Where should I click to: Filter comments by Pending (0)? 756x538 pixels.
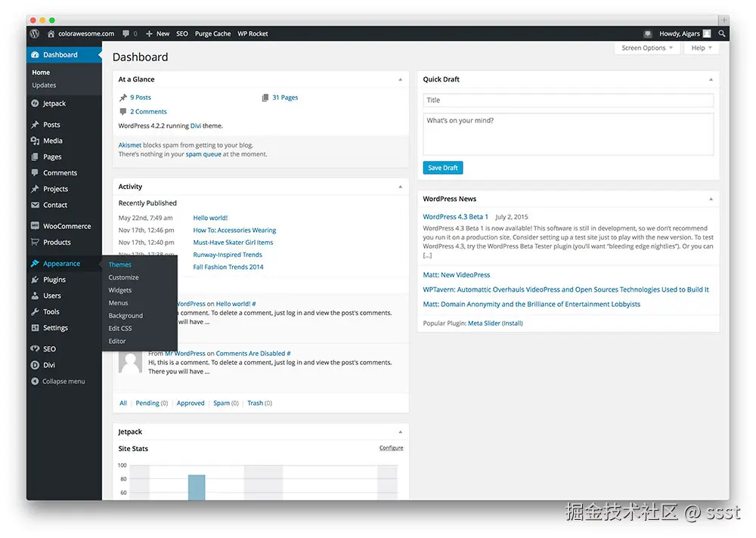click(x=152, y=403)
